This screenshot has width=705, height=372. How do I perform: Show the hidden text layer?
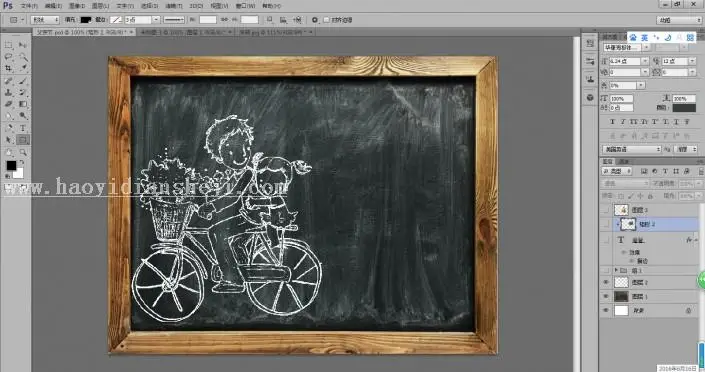click(x=606, y=240)
